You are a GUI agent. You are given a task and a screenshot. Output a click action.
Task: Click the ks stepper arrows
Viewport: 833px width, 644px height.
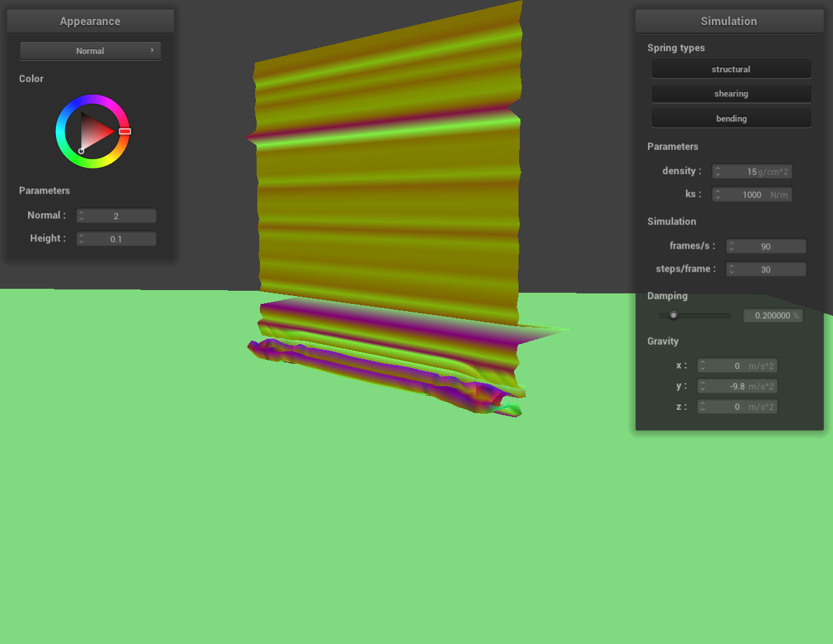pyautogui.click(x=718, y=195)
